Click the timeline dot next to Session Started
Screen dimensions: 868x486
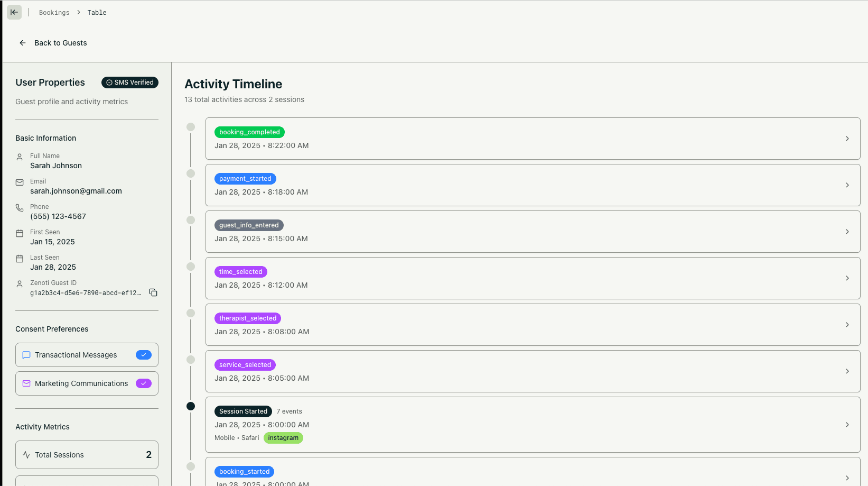click(190, 406)
